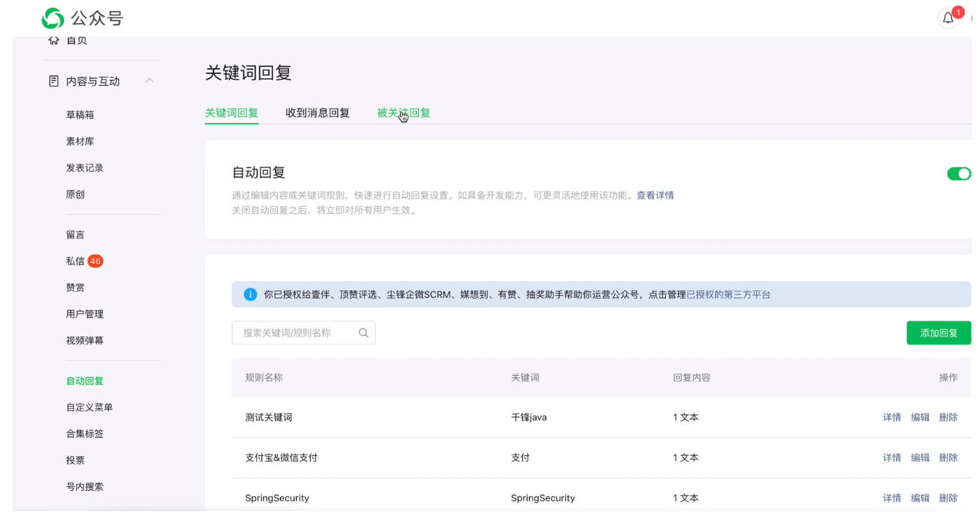Open the 查看详情 link
Image resolution: width=980 pixels, height=516 pixels.
point(655,196)
